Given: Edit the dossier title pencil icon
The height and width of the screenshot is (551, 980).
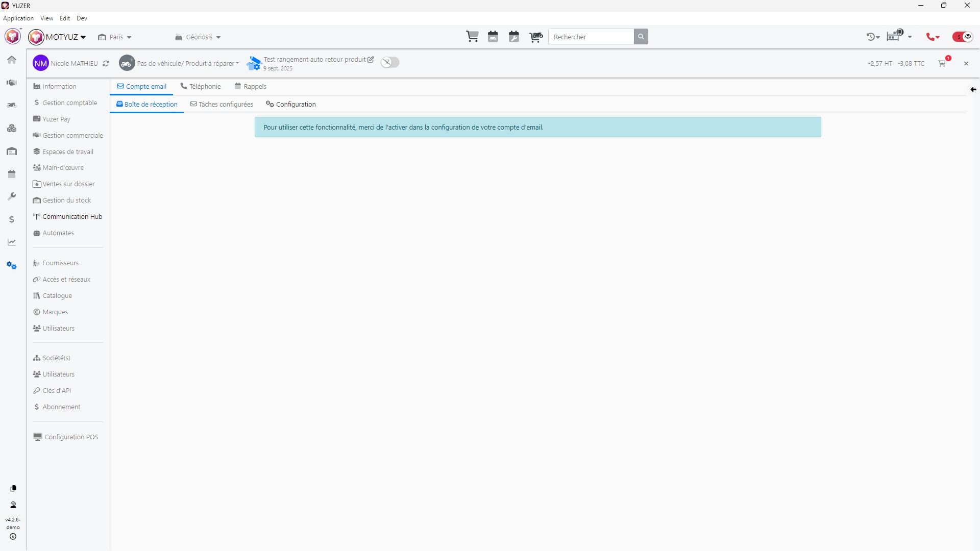Looking at the screenshot, I should pos(371,60).
